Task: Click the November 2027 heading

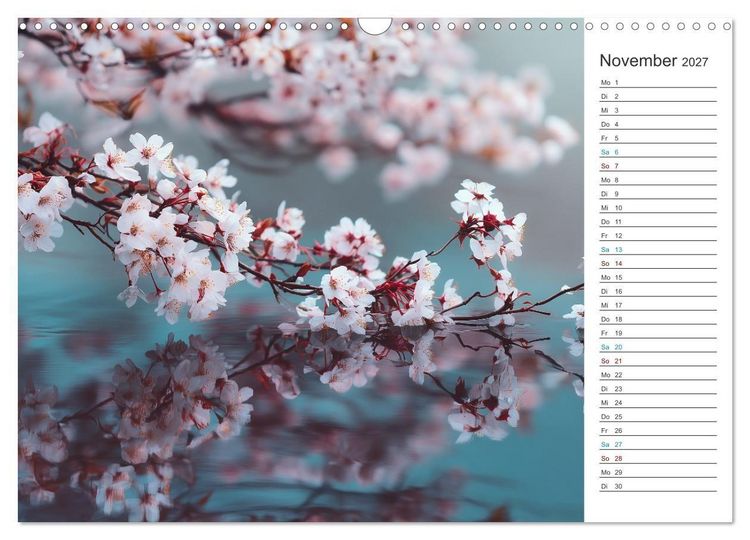Action: coord(653,61)
